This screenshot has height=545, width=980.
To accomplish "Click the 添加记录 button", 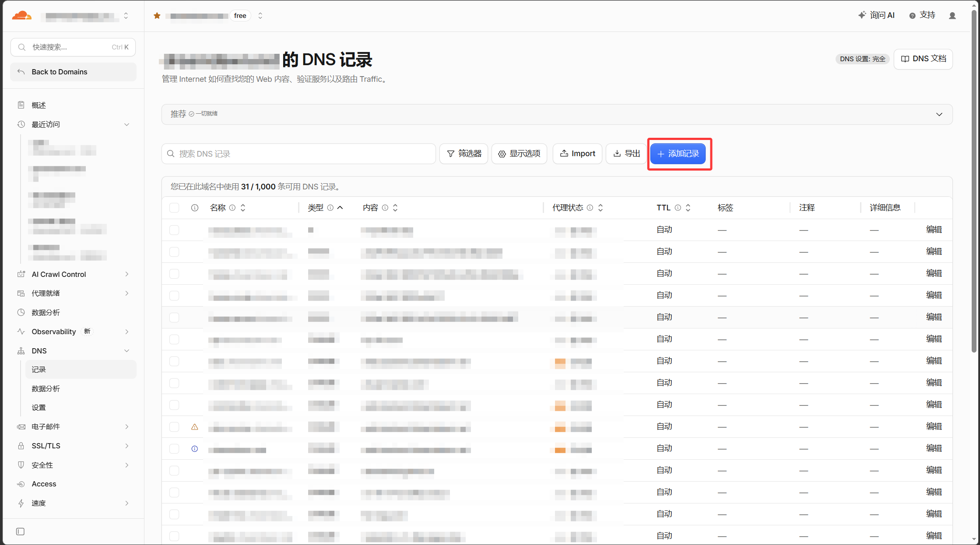I will coord(678,154).
